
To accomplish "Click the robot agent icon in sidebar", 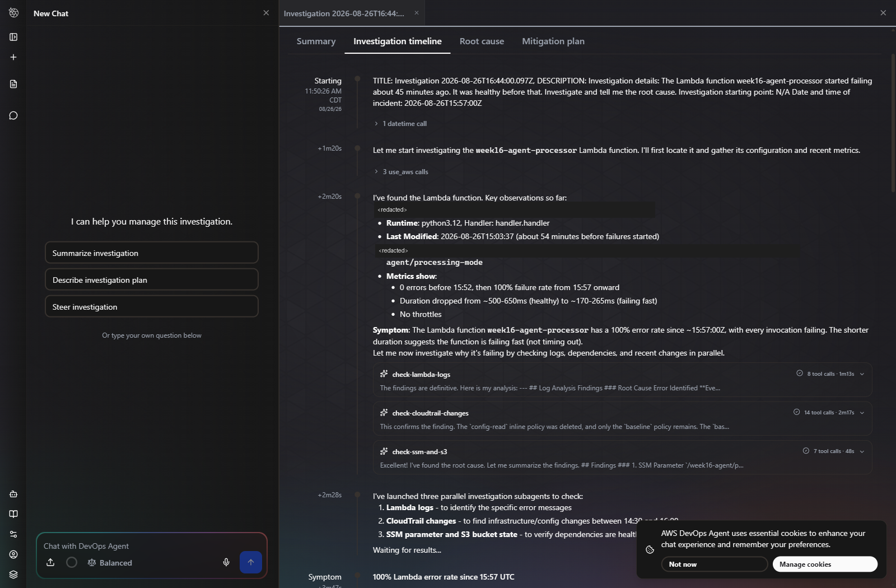I will pos(13,494).
